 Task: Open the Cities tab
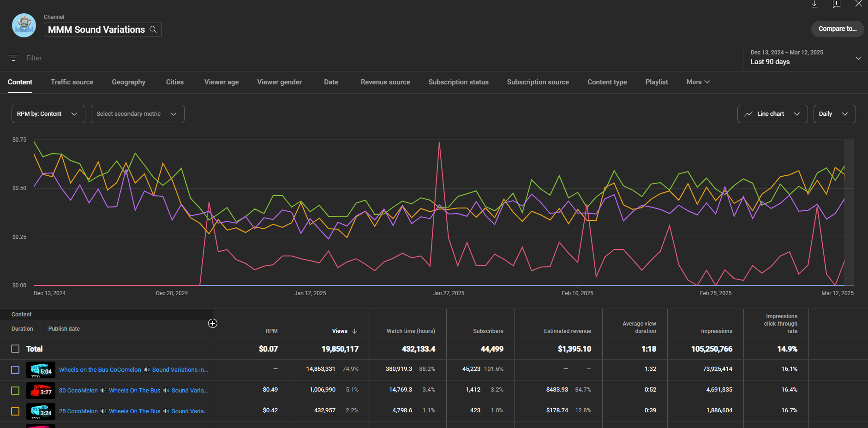tap(175, 82)
